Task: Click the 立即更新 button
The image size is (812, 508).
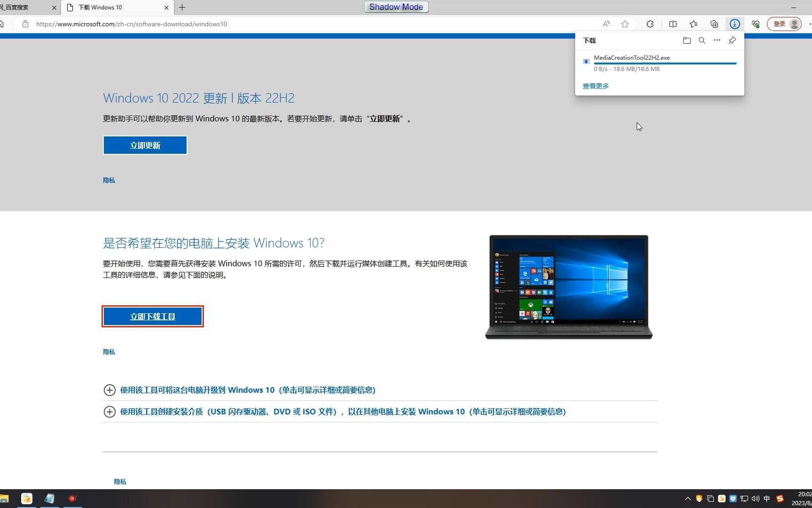Action: (x=145, y=145)
